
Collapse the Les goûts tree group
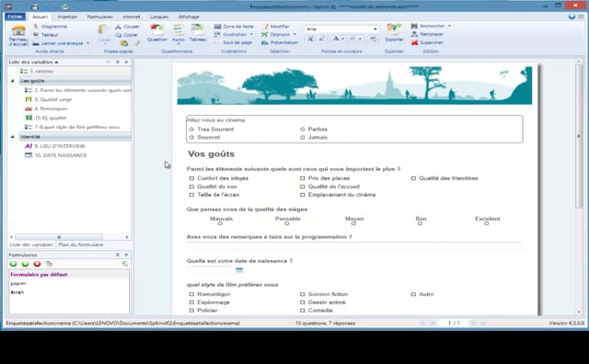pos(12,81)
